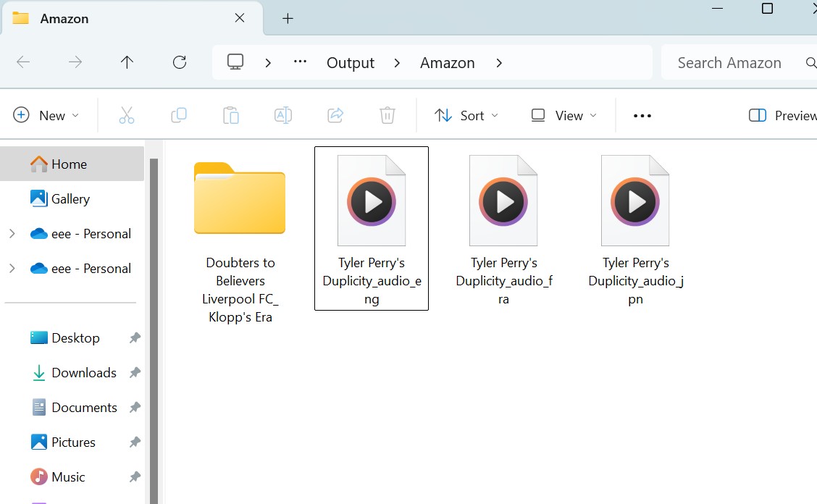Maximize the File Explorer window

coord(767,9)
